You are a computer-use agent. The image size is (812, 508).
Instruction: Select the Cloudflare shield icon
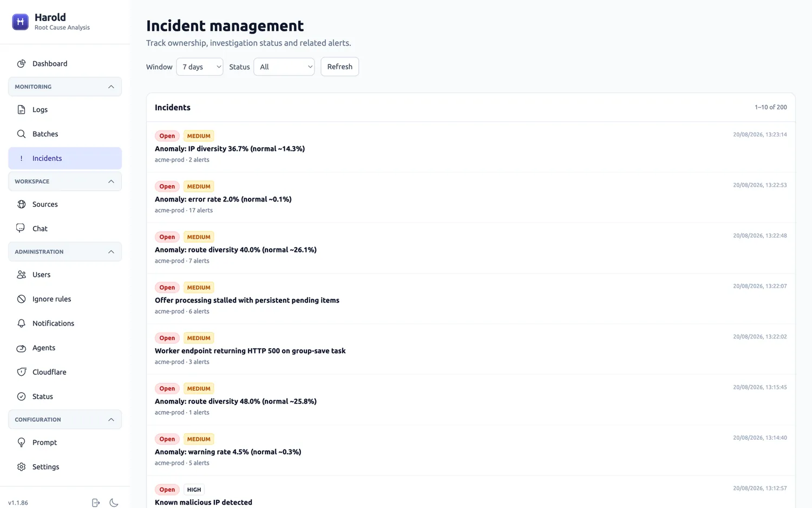21,372
